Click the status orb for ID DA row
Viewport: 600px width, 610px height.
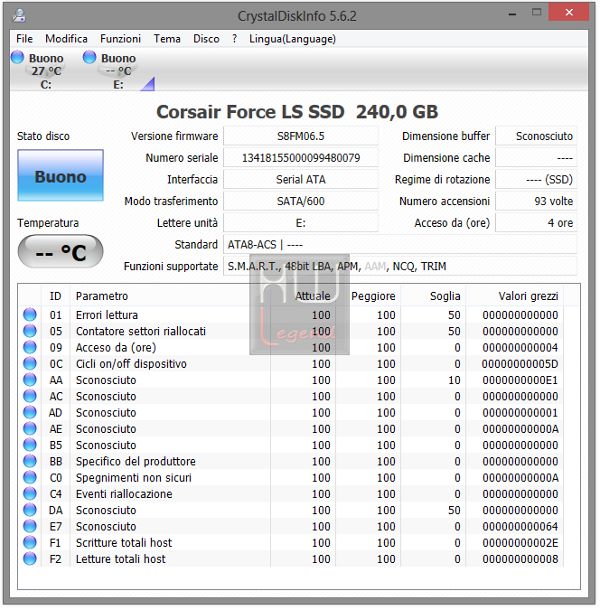tap(30, 510)
